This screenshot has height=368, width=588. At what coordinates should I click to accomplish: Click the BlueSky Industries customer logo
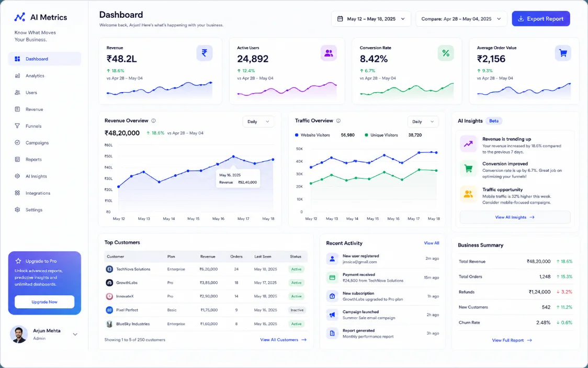pos(109,324)
